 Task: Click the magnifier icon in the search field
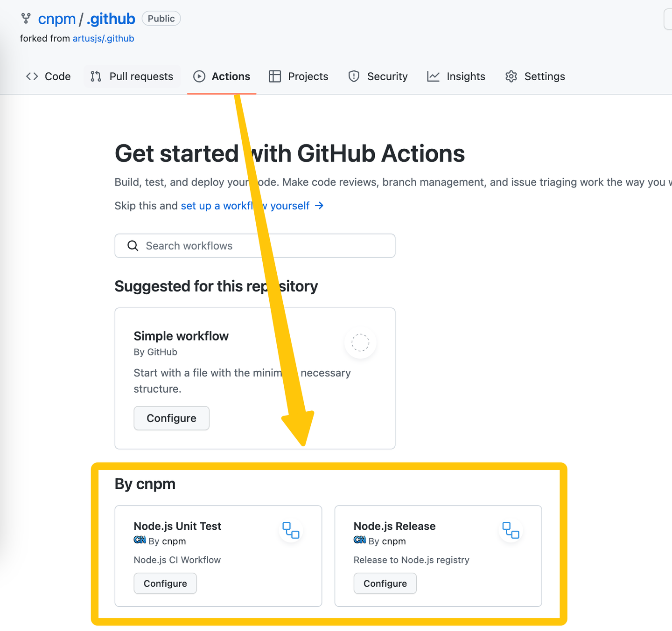(x=133, y=246)
